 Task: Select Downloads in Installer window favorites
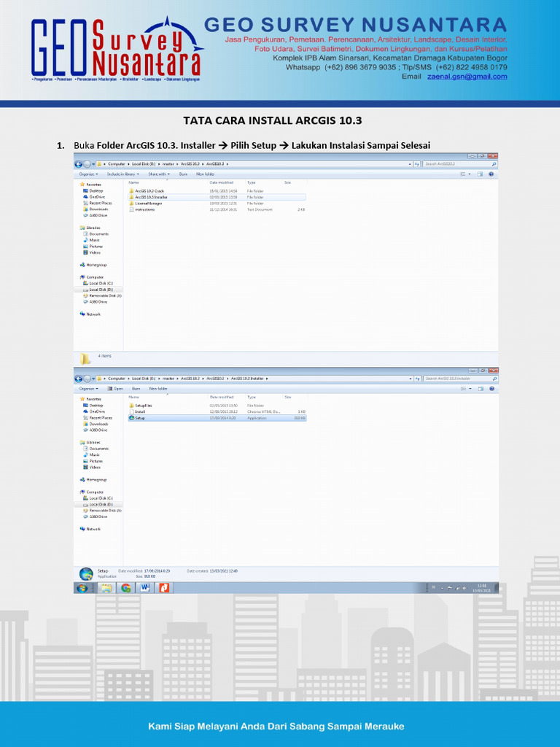(96, 424)
